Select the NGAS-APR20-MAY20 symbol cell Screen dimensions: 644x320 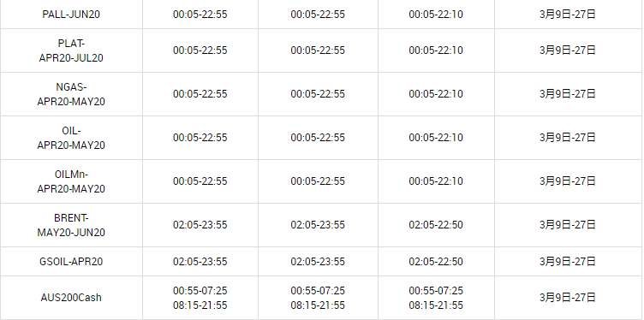(71, 94)
